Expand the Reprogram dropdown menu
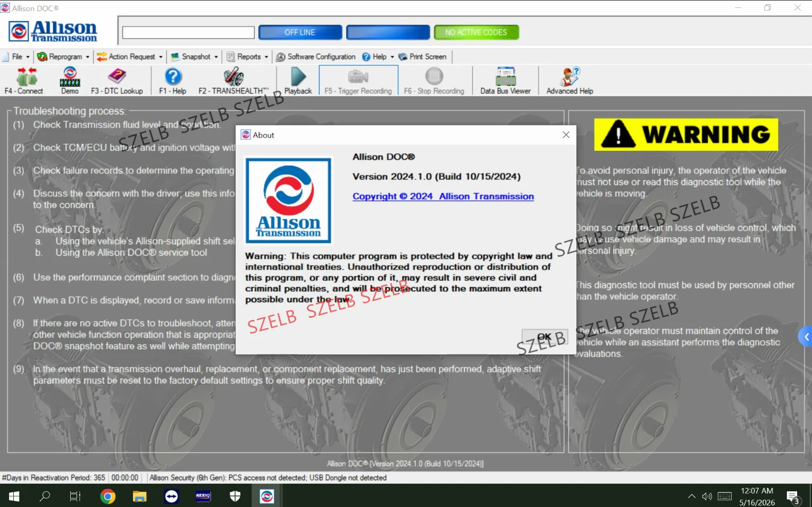The height and width of the screenshot is (507, 812). pyautogui.click(x=63, y=57)
